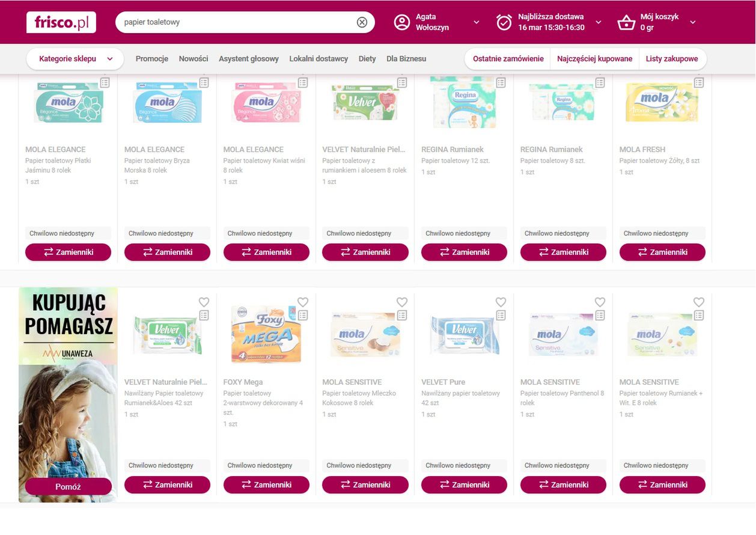Image resolution: width=756 pixels, height=535 pixels.
Task: Show Zamienniki for FOXY Mega
Action: pyautogui.click(x=266, y=485)
